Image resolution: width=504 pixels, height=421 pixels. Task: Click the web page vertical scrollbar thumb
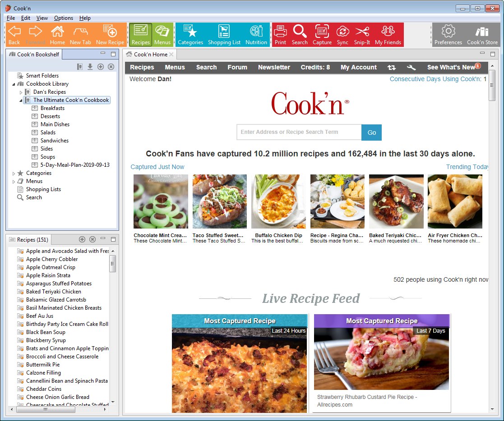click(492, 85)
